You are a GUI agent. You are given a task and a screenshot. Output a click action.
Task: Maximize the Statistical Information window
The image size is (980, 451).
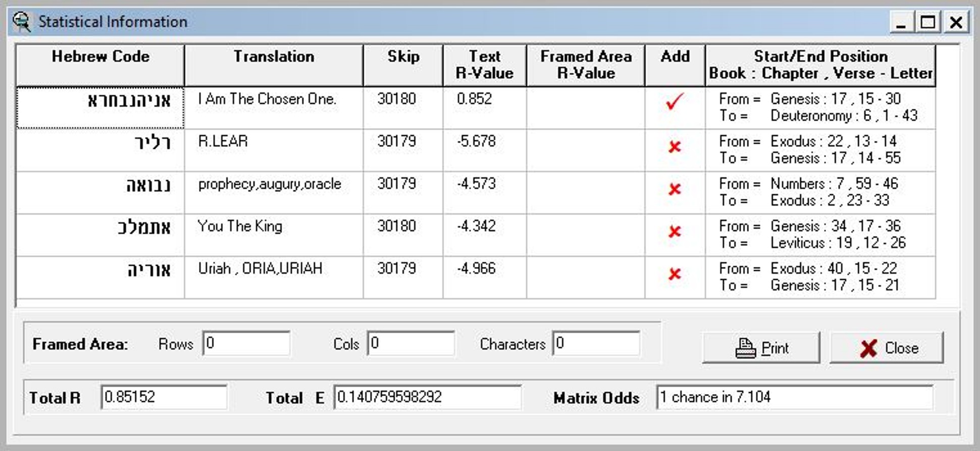[928, 22]
